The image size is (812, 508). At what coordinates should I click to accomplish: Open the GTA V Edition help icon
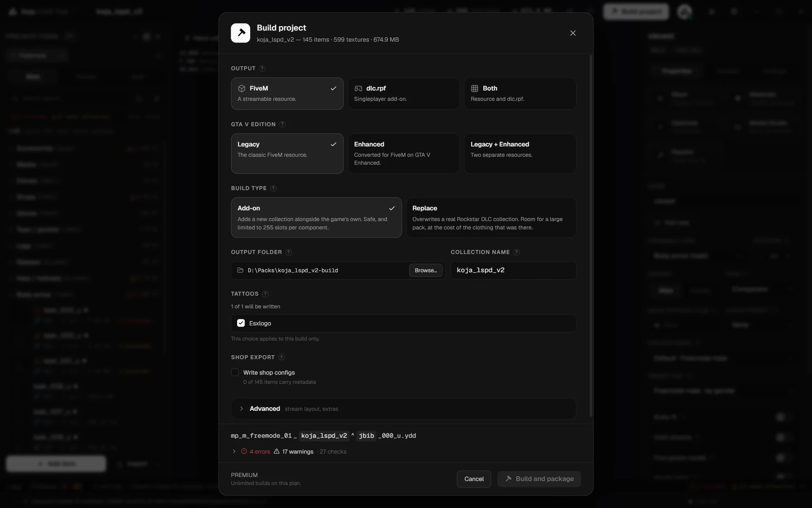tap(282, 124)
